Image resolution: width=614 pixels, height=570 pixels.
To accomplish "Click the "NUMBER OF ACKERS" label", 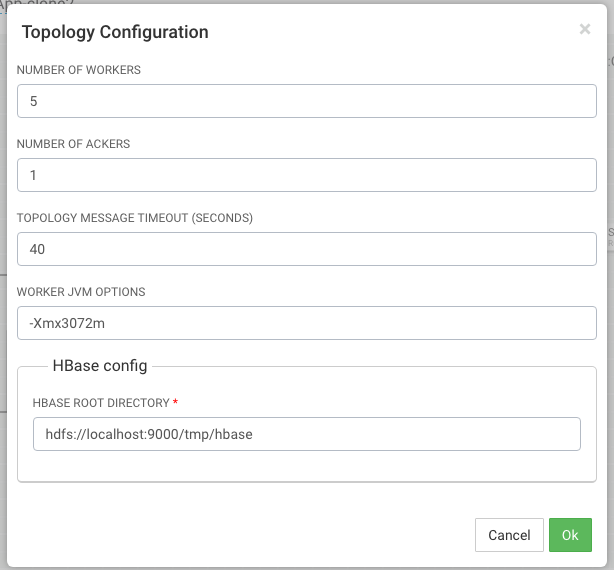I will pyautogui.click(x=73, y=144).
